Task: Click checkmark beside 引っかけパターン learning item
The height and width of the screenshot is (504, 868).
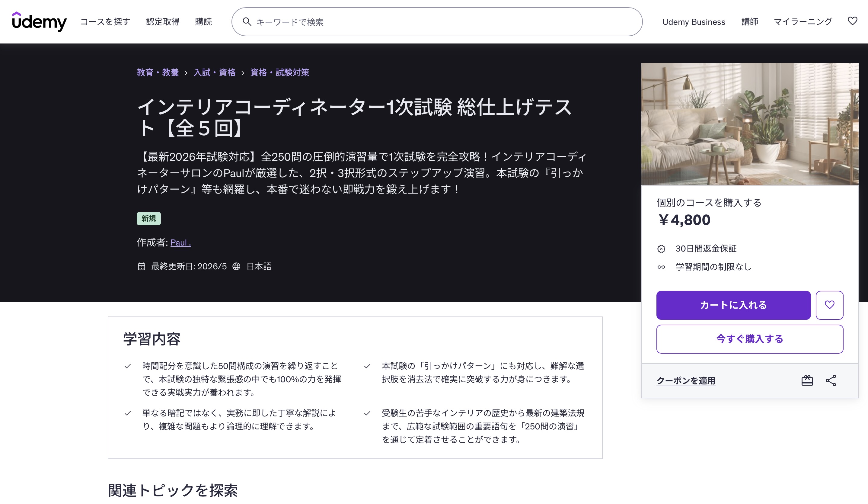Action: tap(367, 366)
